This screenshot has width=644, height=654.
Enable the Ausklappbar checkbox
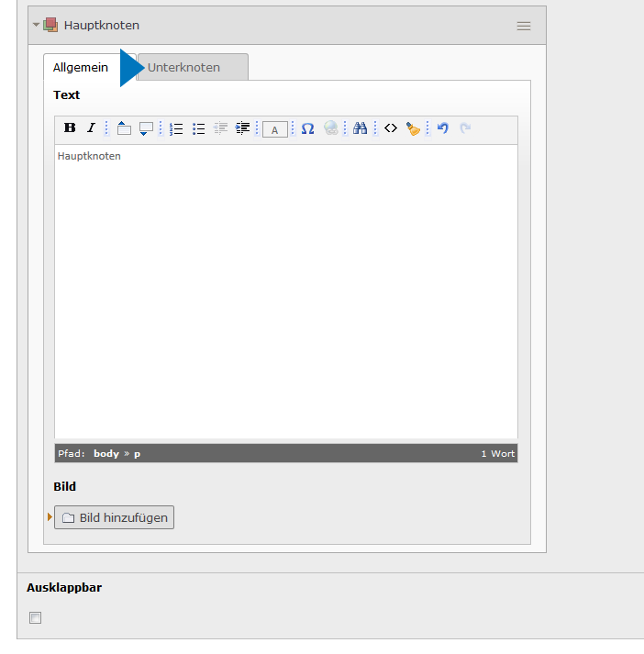click(x=36, y=617)
